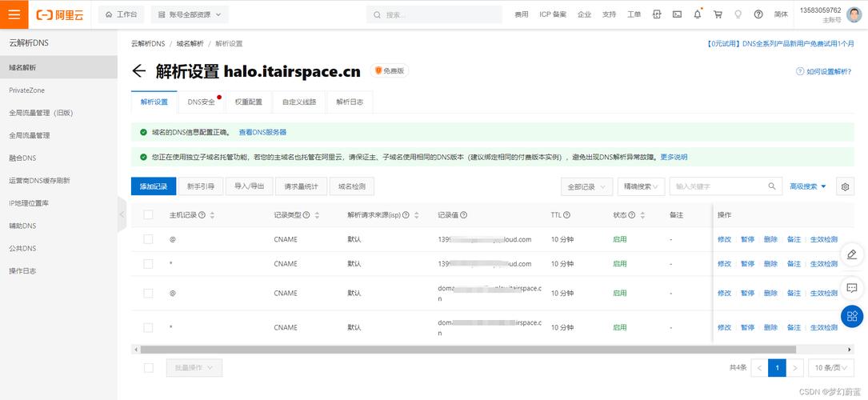The image size is (868, 400).
Task: Open the help question mark icon
Action: pos(758,15)
